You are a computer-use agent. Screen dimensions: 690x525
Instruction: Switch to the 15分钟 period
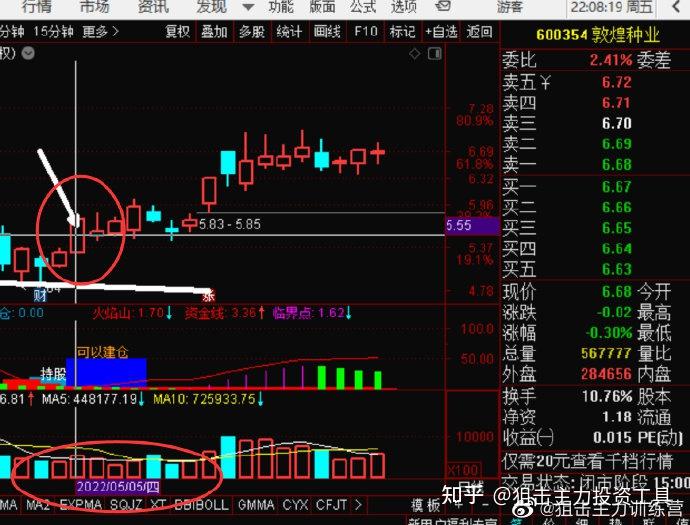pyautogui.click(x=53, y=32)
